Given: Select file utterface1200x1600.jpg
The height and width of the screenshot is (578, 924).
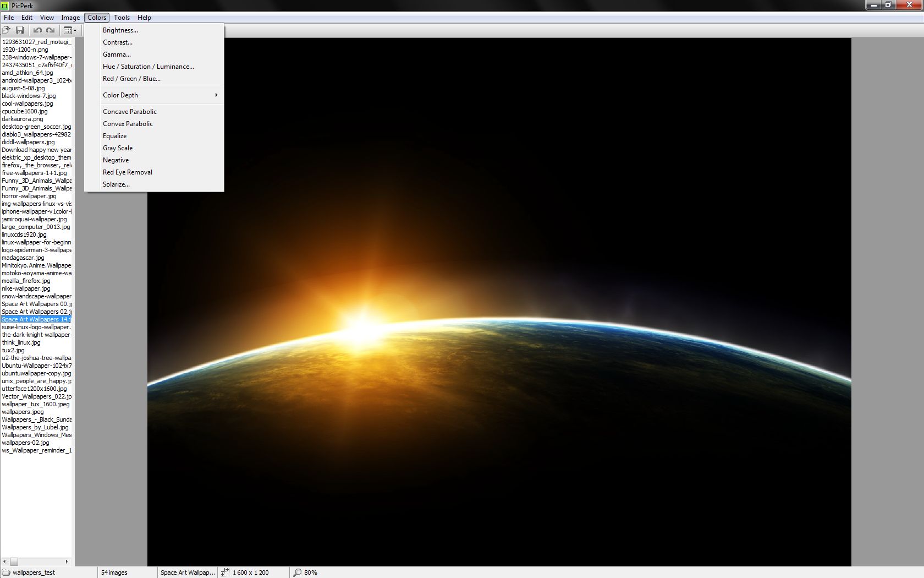Looking at the screenshot, I should (x=34, y=389).
